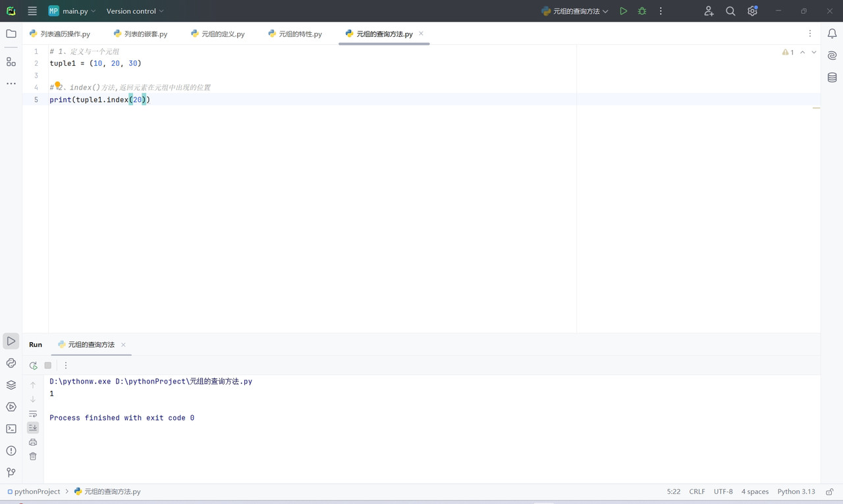Image resolution: width=843 pixels, height=504 pixels.
Task: Click the yellow warning stripe on scrollbar
Action: pyautogui.click(x=817, y=108)
